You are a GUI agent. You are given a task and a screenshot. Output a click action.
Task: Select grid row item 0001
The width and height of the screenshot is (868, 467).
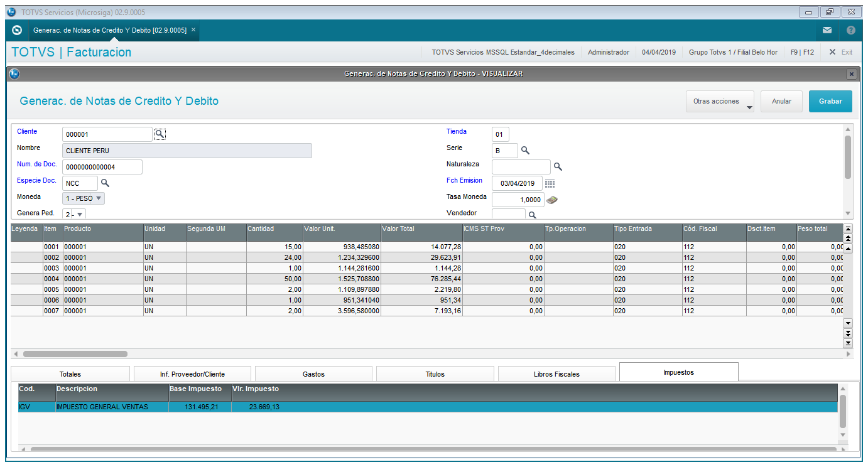(x=427, y=247)
